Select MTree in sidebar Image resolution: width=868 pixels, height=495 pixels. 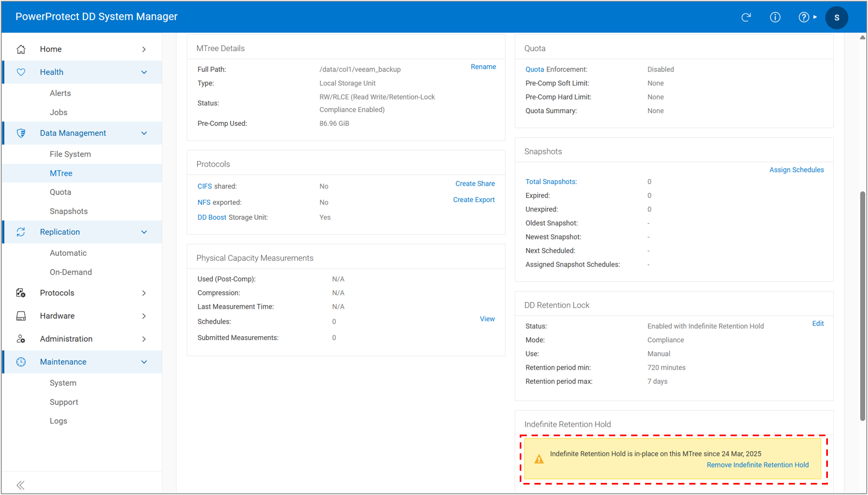click(61, 173)
